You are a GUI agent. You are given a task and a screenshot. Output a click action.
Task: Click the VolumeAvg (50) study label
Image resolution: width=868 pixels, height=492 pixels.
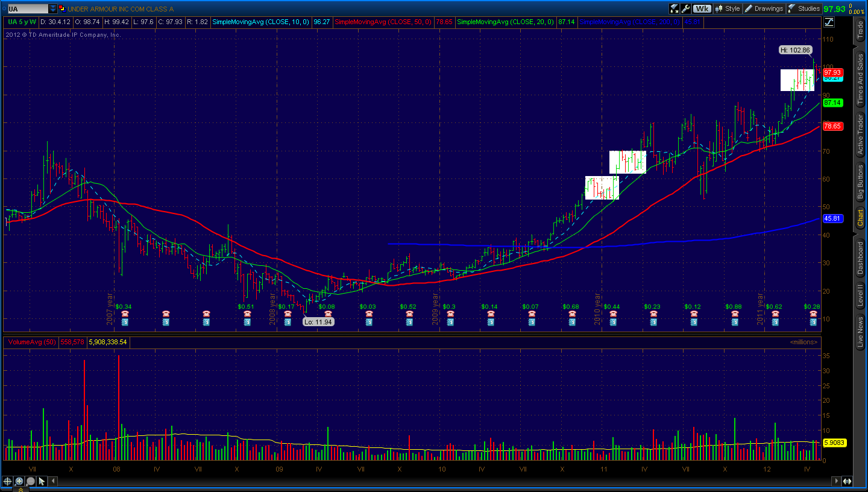click(31, 342)
